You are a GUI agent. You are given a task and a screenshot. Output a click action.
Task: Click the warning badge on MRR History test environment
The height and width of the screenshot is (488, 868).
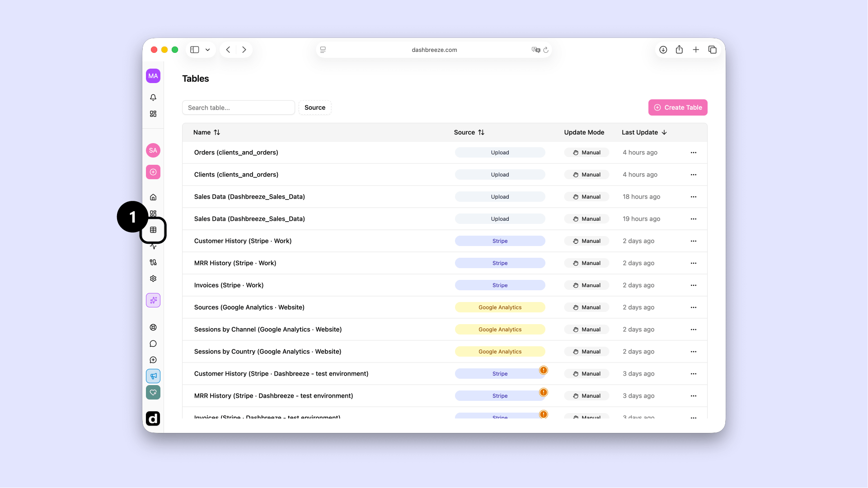(544, 392)
